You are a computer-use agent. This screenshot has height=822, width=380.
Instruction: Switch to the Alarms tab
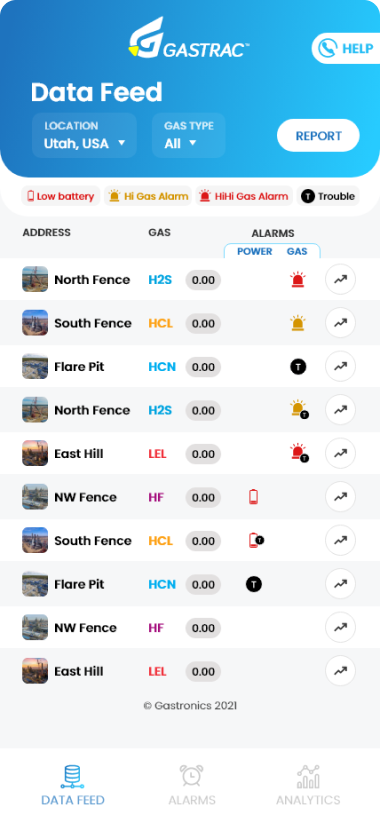[192, 785]
